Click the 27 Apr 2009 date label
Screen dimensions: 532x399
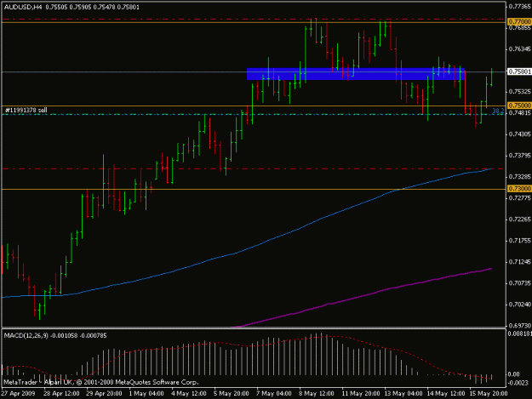point(18,394)
